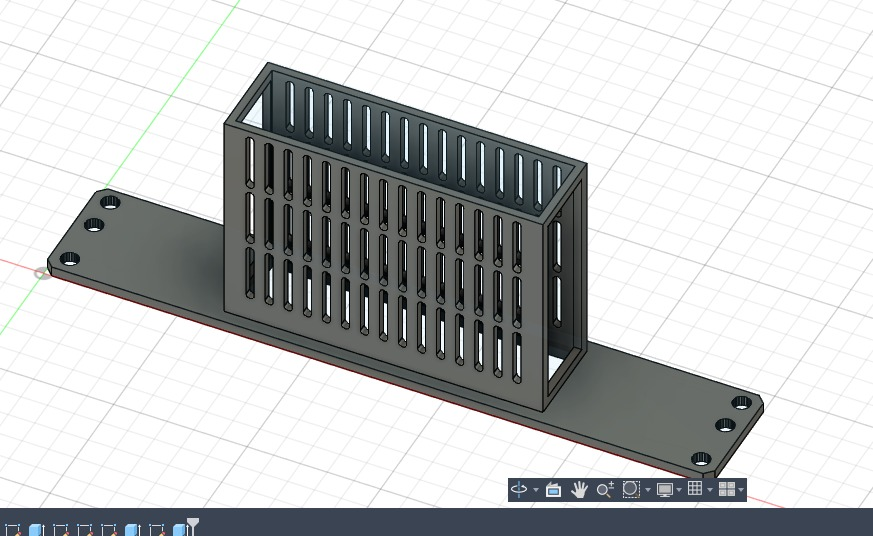Select the Pan hand tool
Screen dimensions: 873x536
579,489
